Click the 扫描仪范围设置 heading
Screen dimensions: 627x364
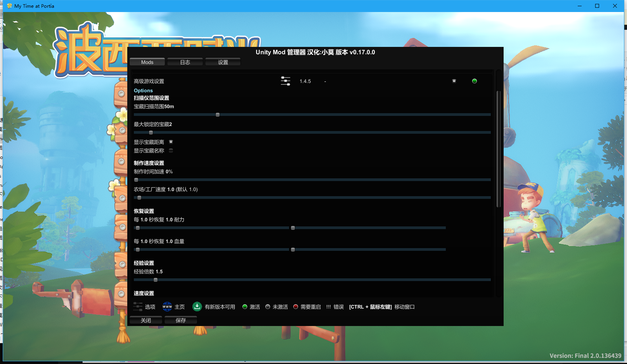pyautogui.click(x=151, y=98)
